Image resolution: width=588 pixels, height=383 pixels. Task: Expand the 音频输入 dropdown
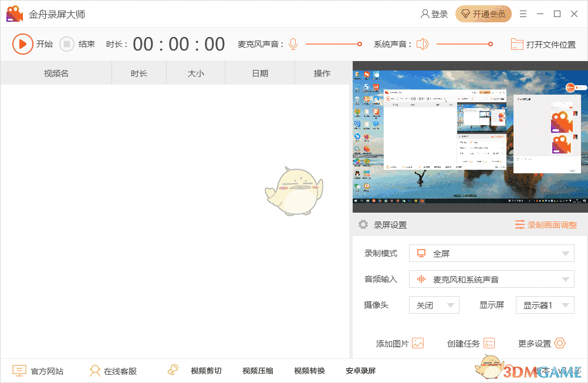[x=491, y=279]
